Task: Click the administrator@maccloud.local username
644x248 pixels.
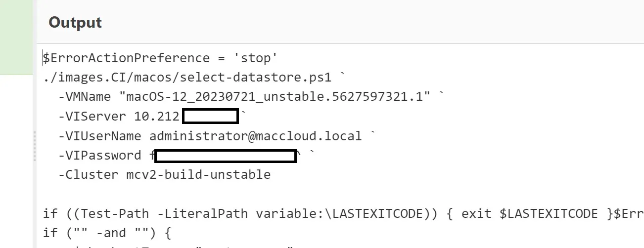Action: [255, 136]
